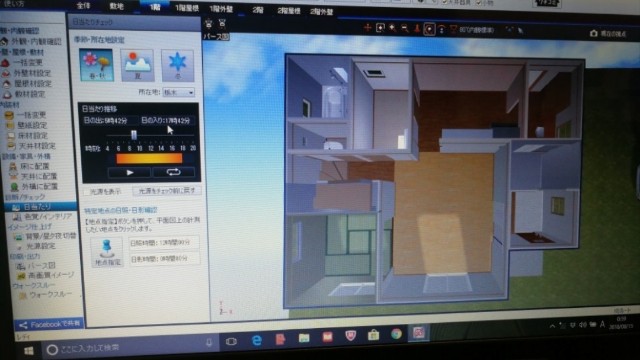Open 壁紙設定 in the sidebar
The height and width of the screenshot is (360, 640).
(27, 125)
